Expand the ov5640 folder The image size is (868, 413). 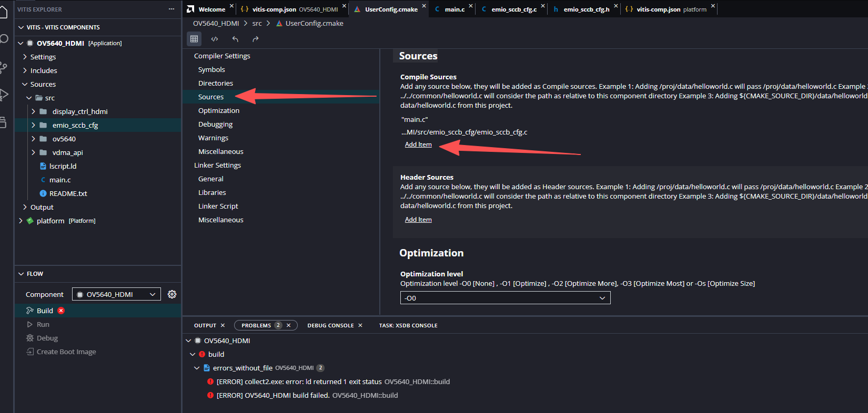tap(33, 139)
